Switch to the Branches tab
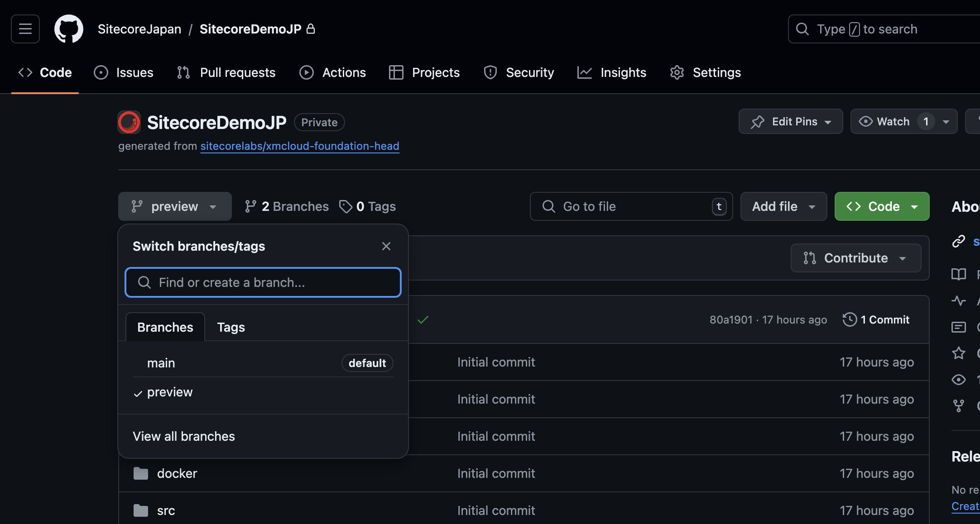This screenshot has height=524, width=980. pyautogui.click(x=165, y=326)
